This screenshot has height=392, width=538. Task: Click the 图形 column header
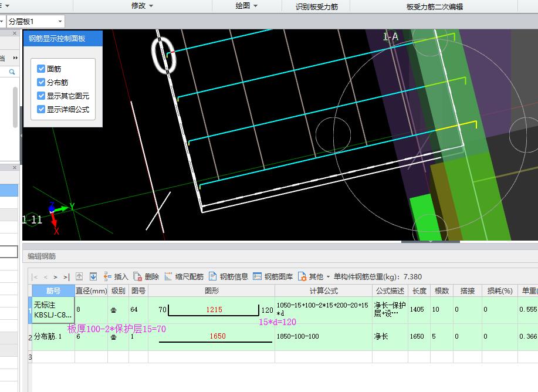[x=211, y=290]
